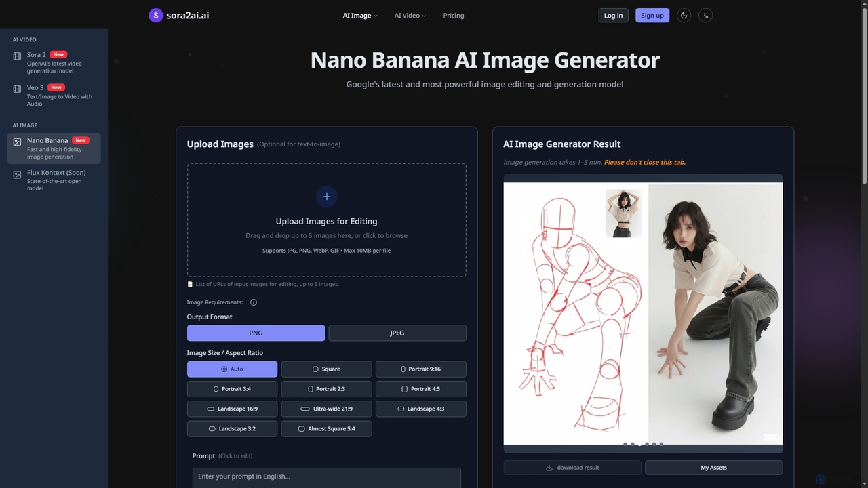Viewport: 868px width, 488px height.
Task: Click the Upload Images heading
Action: pyautogui.click(x=220, y=144)
